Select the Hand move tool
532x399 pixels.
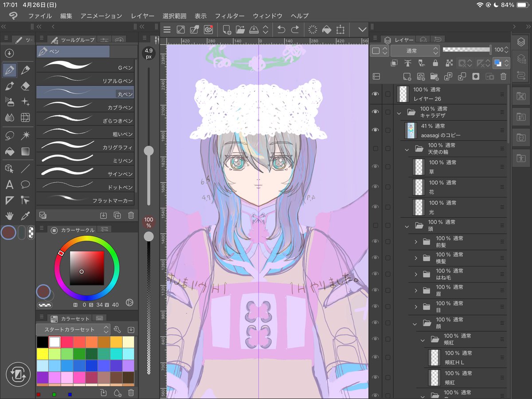click(9, 215)
